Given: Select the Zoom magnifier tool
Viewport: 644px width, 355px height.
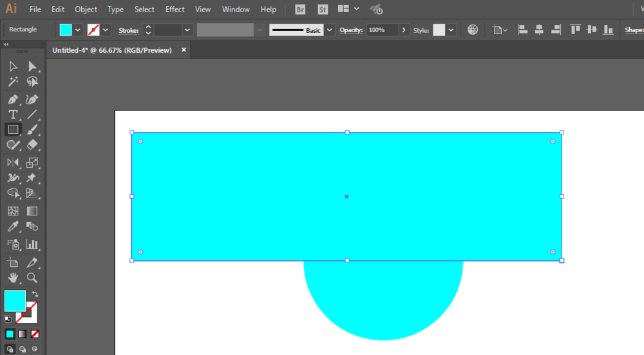Looking at the screenshot, I should pyautogui.click(x=32, y=278).
